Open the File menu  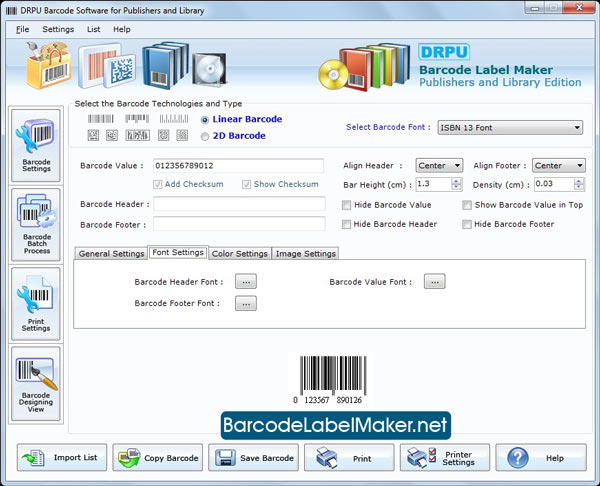pyautogui.click(x=23, y=29)
